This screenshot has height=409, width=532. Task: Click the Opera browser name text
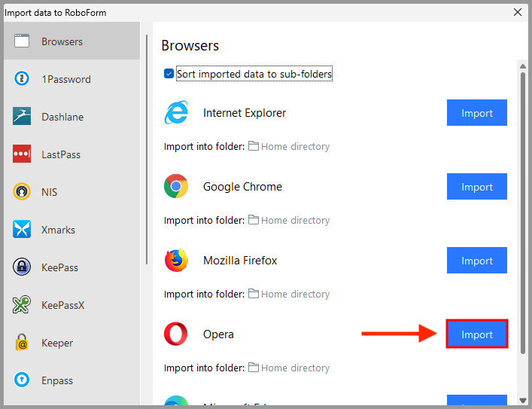218,334
